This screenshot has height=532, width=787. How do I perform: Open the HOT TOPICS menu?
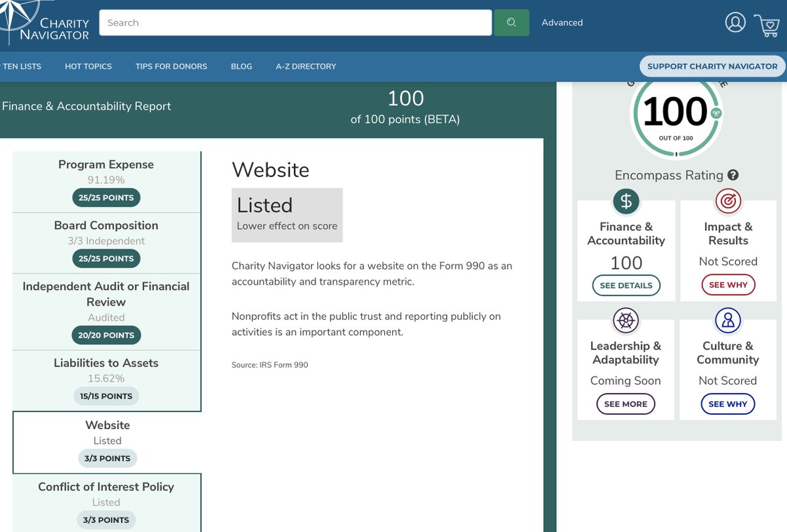click(88, 66)
